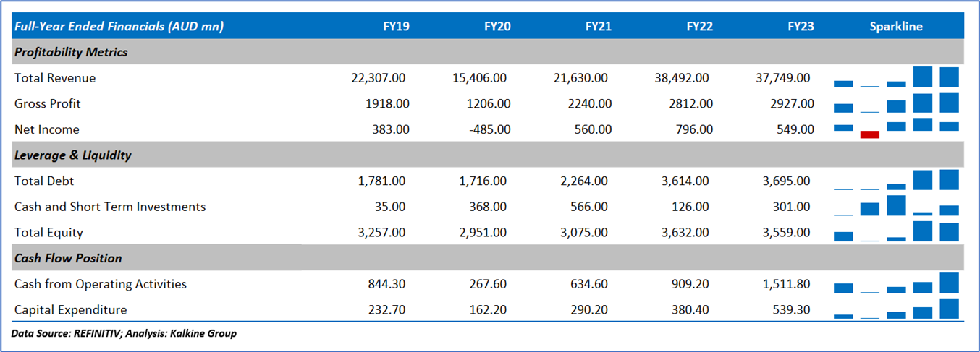Select the FY19 column header
This screenshot has width=980, height=352.
tap(396, 27)
